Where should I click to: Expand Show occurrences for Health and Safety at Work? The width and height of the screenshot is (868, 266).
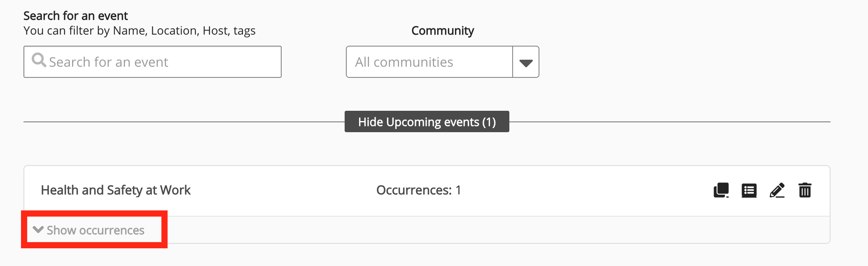coord(95,230)
